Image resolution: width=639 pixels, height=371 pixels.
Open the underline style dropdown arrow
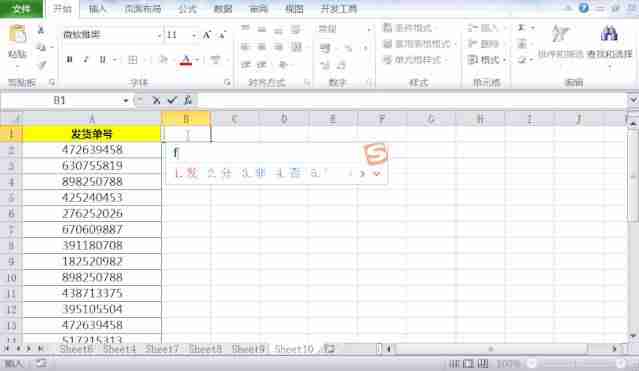click(115, 60)
